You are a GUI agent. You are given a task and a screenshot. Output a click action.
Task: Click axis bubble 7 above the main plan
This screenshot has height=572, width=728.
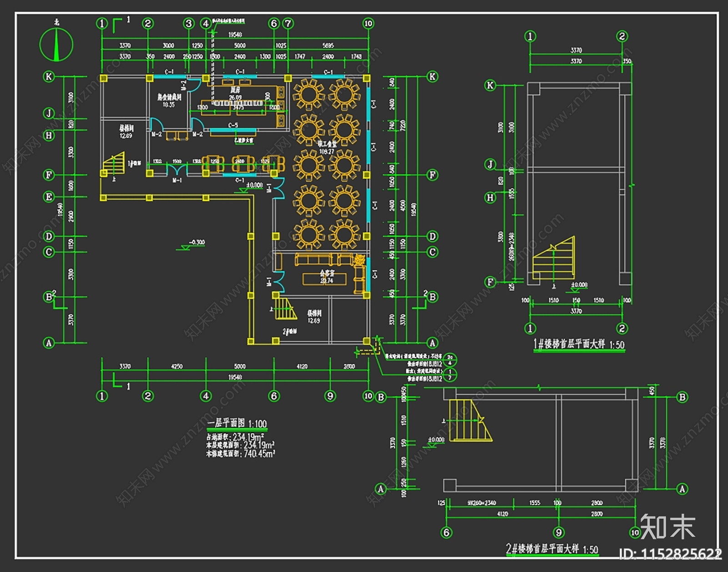(288, 23)
